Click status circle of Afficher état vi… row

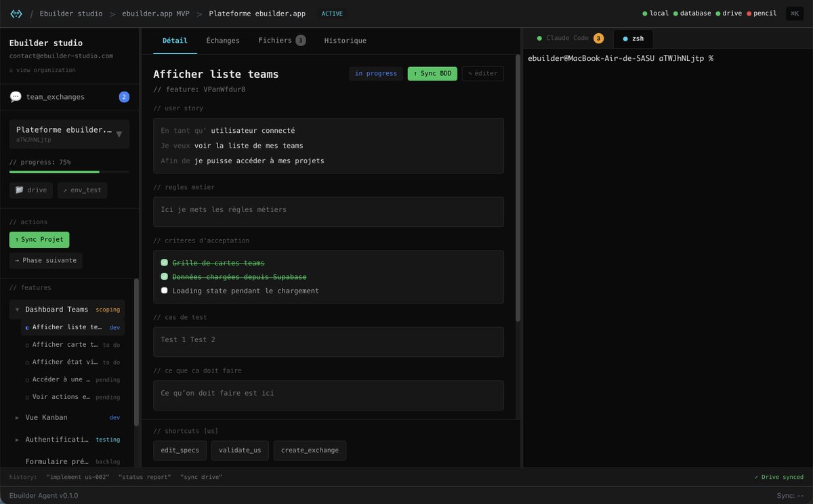tap(27, 362)
